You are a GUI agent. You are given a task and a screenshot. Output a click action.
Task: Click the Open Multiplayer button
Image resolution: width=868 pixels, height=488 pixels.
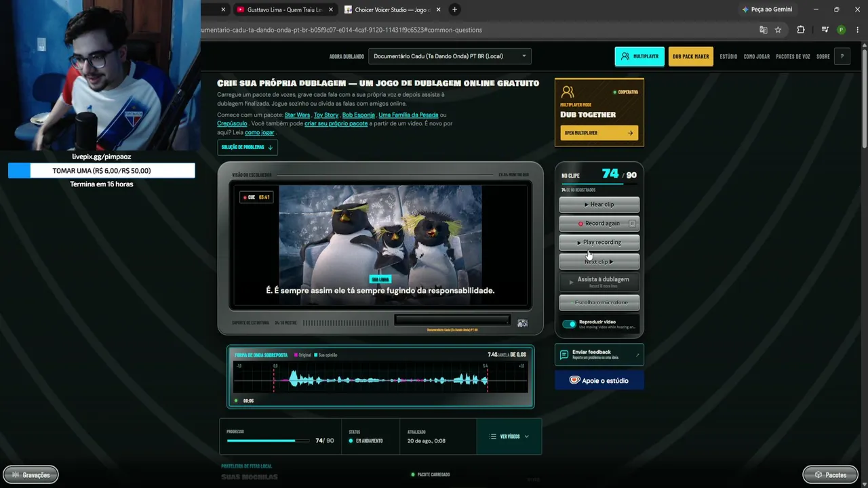pos(599,133)
